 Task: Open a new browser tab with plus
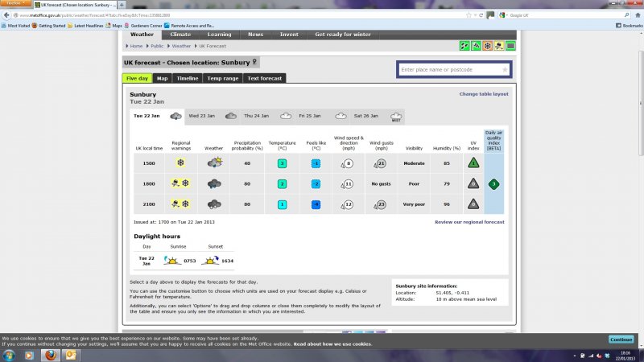click(x=122, y=5)
